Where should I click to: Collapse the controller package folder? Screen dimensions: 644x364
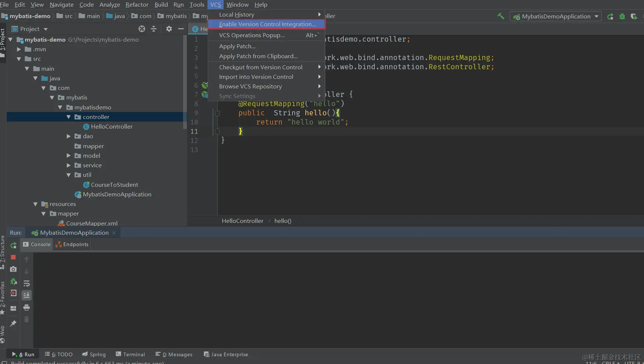(x=69, y=117)
